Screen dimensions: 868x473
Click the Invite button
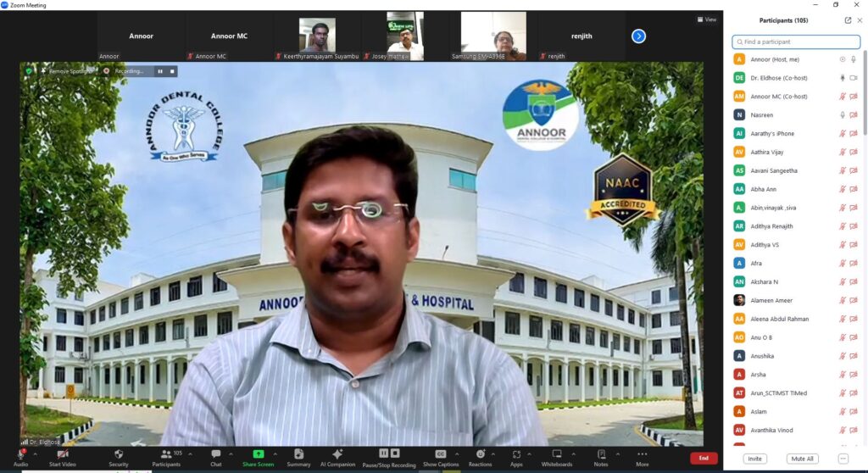(754, 459)
